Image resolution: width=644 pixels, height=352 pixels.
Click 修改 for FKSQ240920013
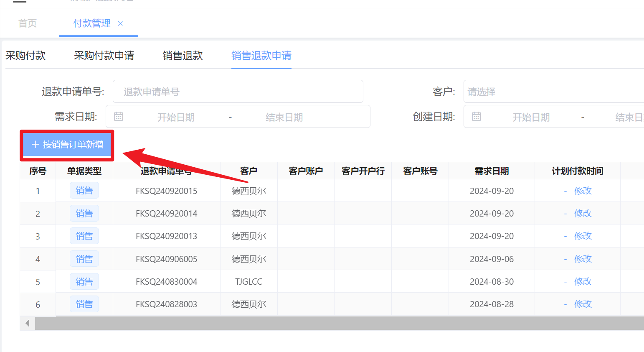(583, 236)
